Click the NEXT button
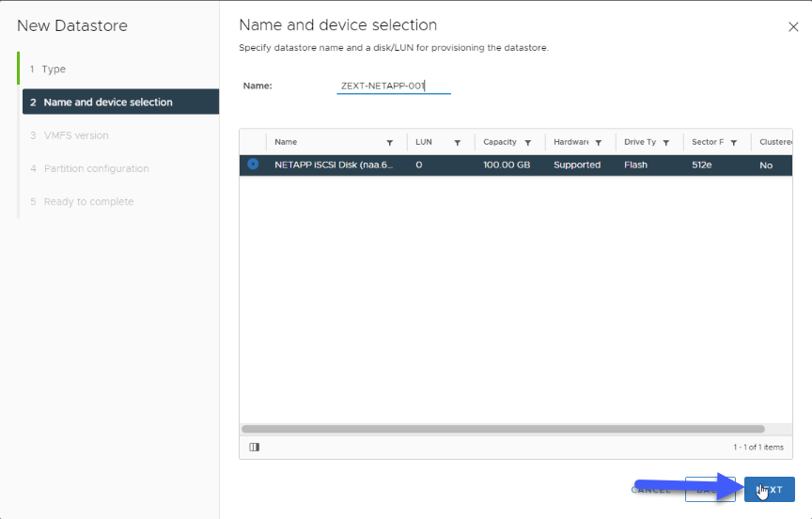The height and width of the screenshot is (519, 812). [769, 490]
